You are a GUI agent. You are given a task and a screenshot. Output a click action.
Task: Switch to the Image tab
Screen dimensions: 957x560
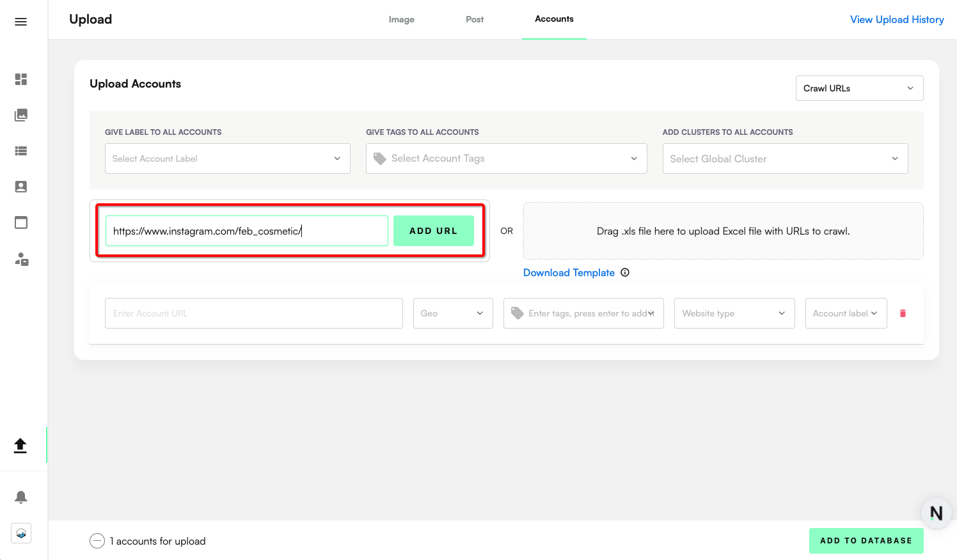click(x=401, y=20)
